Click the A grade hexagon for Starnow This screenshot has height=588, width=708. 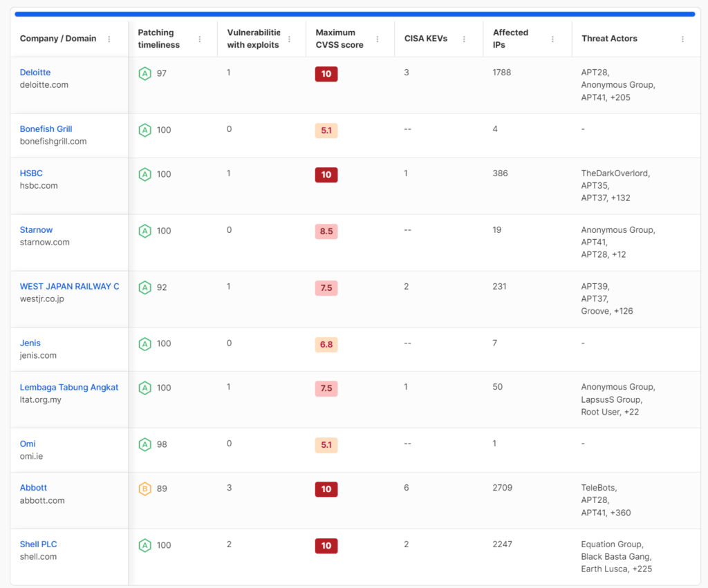coord(145,231)
